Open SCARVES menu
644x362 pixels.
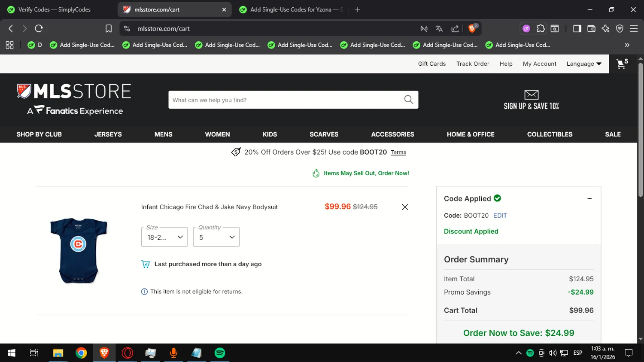[324, 134]
